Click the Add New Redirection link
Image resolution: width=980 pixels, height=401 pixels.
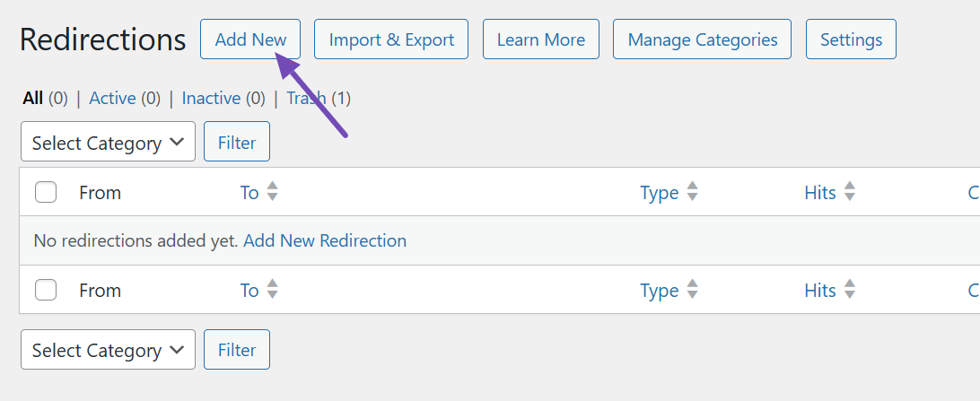(x=325, y=240)
